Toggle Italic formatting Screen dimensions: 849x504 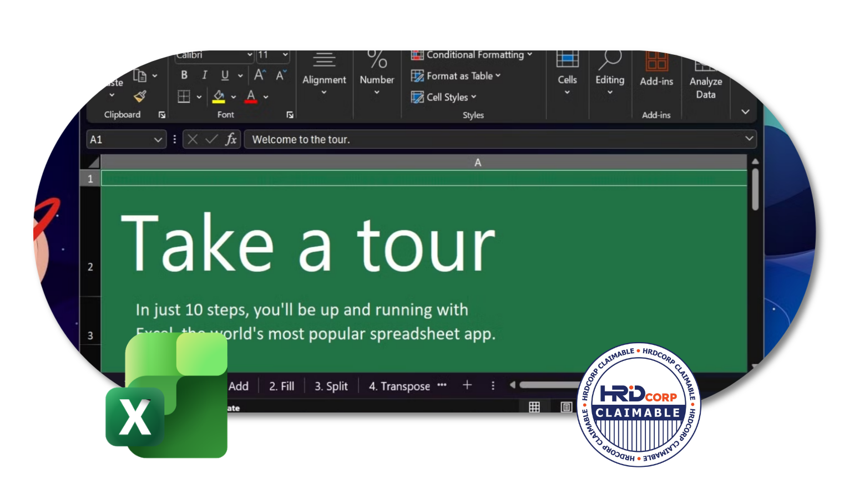pos(204,75)
